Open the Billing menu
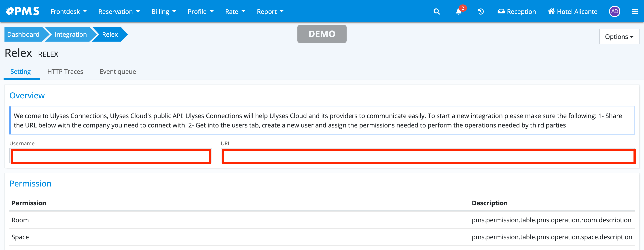The height and width of the screenshot is (250, 644). tap(163, 11)
